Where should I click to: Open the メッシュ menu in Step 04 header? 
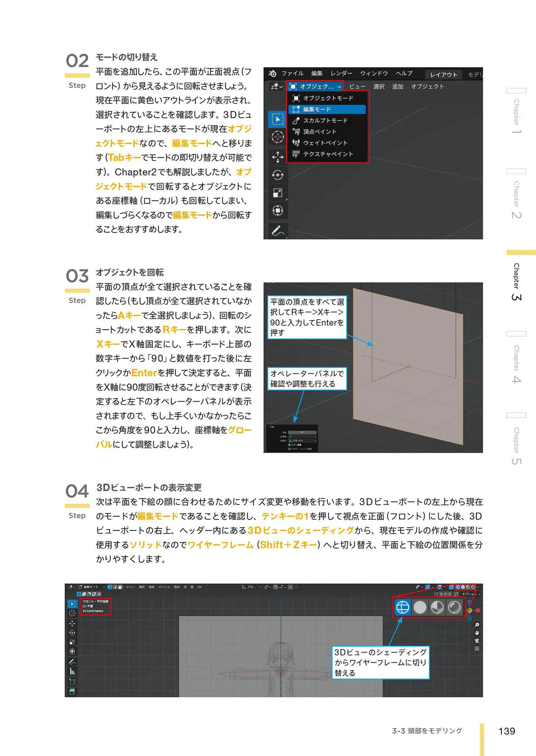pos(164,587)
